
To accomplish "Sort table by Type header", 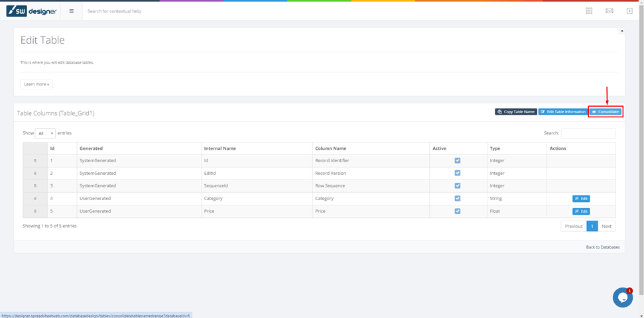I will tap(495, 148).
